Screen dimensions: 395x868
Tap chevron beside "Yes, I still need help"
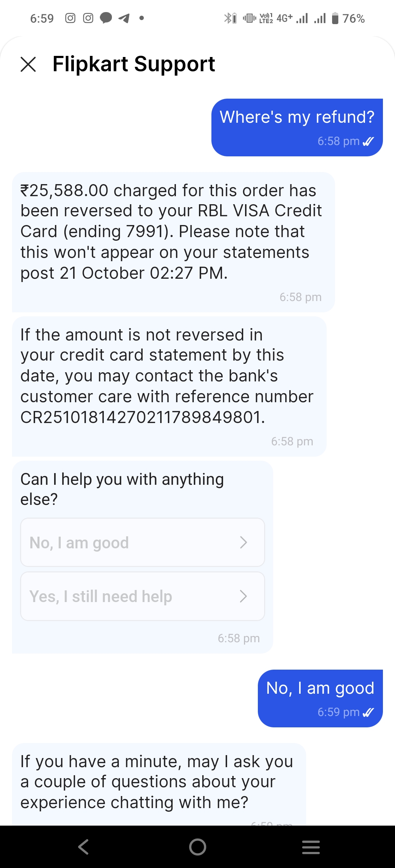click(244, 596)
